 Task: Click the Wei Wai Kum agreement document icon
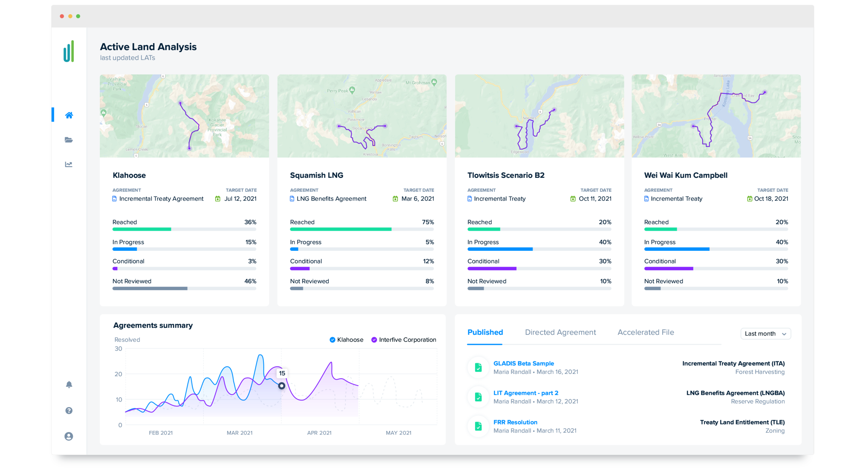[x=646, y=199]
